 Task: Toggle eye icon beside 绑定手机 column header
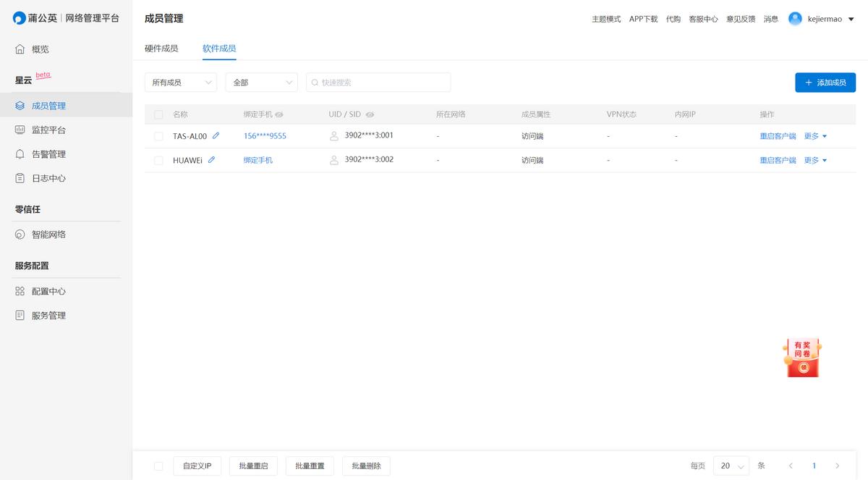click(279, 114)
